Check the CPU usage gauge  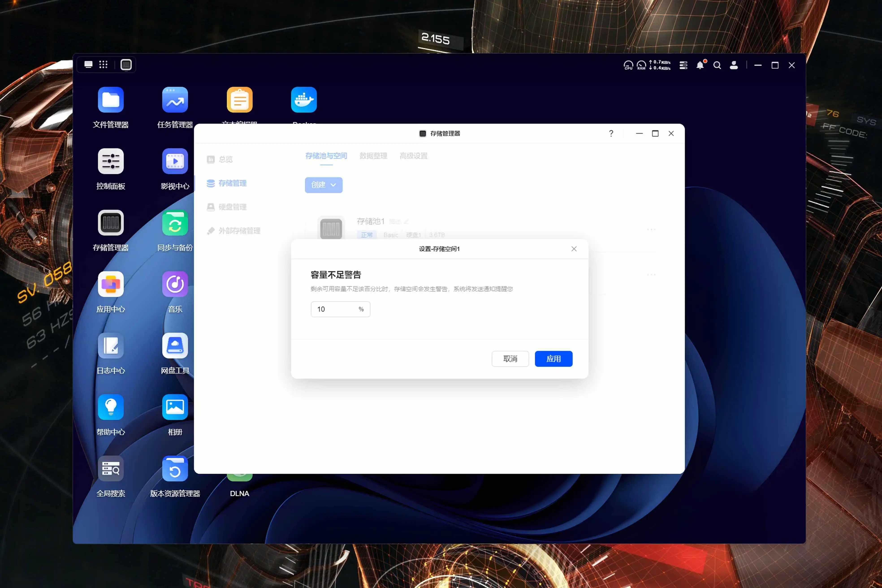628,65
